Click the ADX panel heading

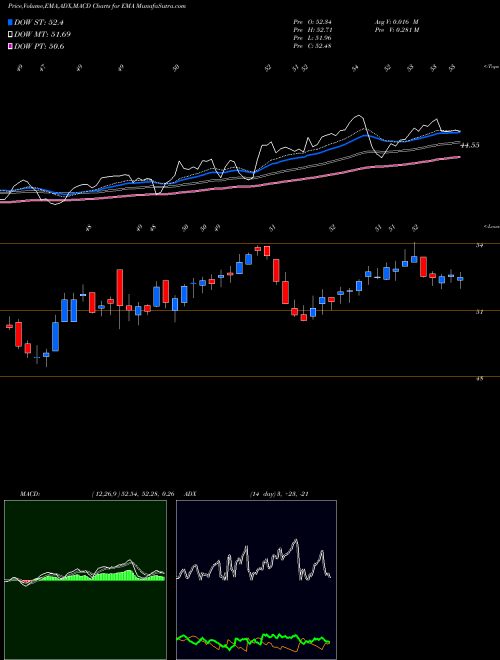tap(191, 494)
